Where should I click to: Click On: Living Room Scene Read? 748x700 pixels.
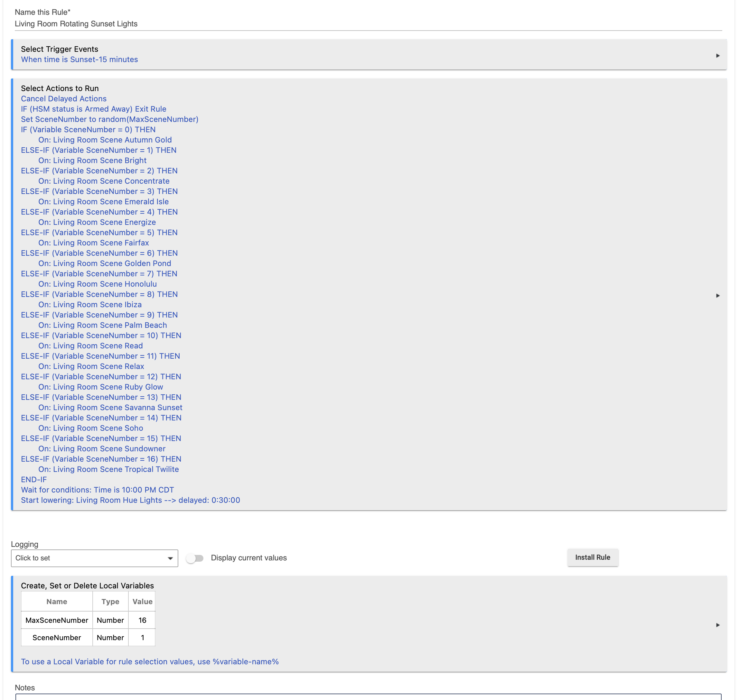pyautogui.click(x=91, y=346)
